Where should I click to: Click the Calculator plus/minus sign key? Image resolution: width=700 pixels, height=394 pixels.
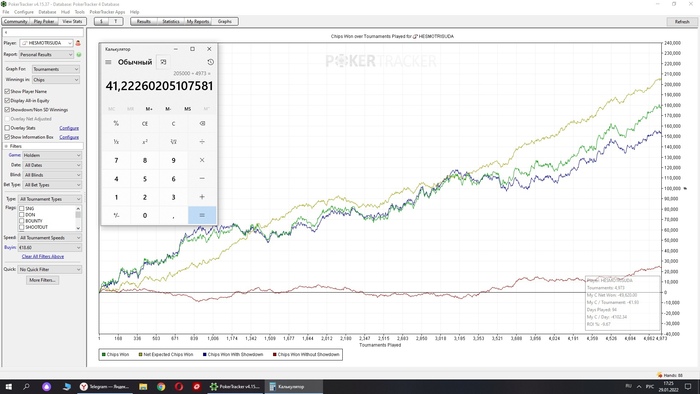tap(116, 215)
